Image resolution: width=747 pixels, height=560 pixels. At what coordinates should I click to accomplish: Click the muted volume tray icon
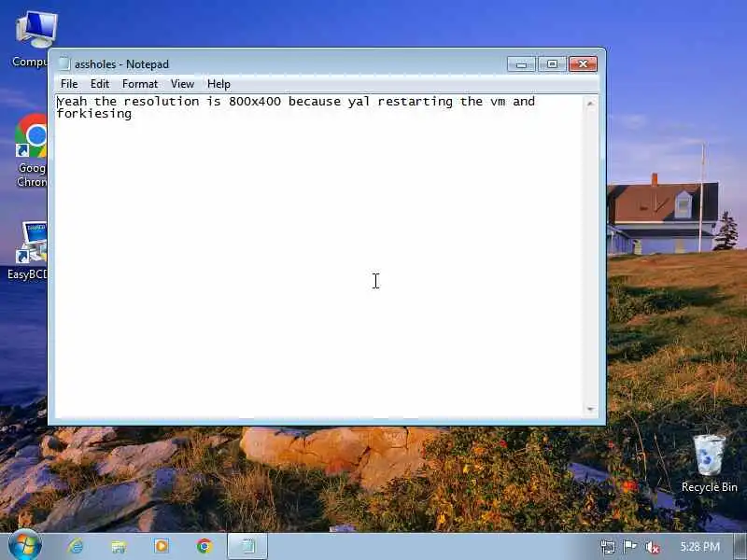652,547
